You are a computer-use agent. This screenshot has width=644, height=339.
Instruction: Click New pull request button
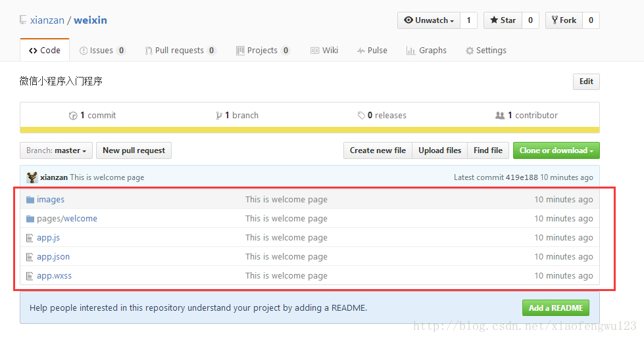tap(134, 150)
